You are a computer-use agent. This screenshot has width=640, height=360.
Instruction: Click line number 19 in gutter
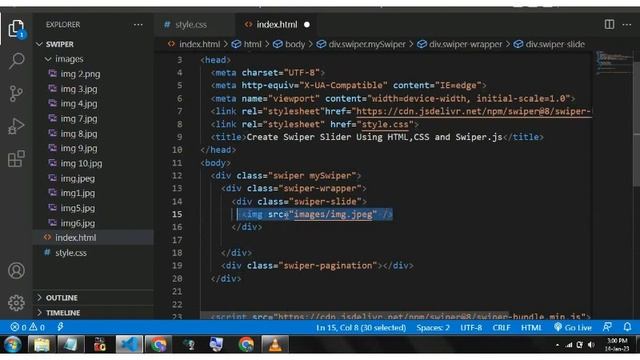[177, 266]
